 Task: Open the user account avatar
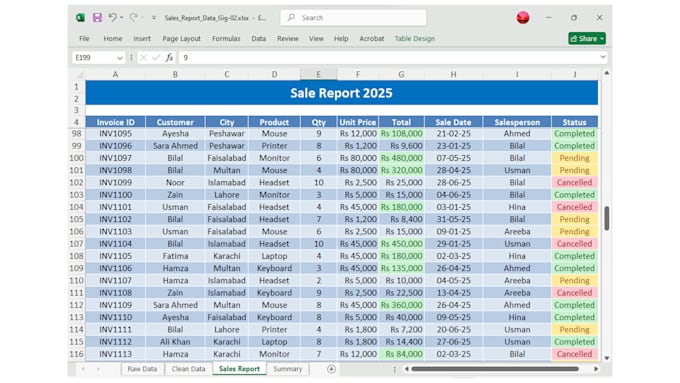(523, 17)
